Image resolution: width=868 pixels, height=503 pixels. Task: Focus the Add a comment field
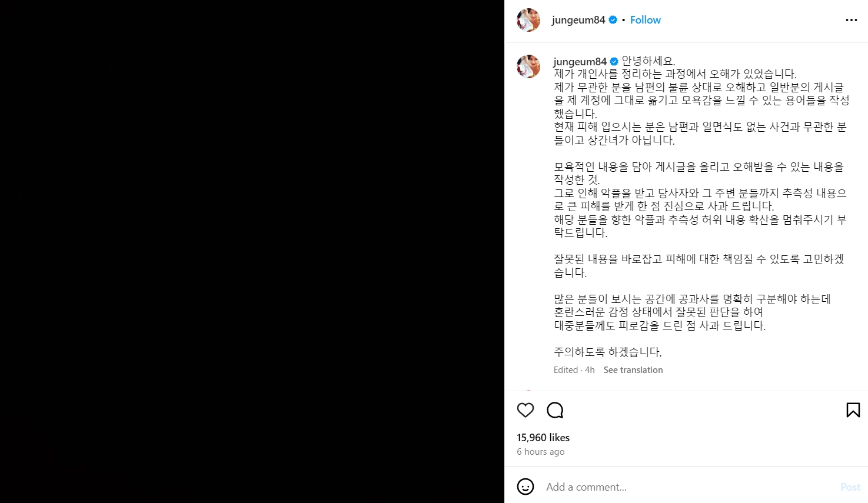pos(689,487)
